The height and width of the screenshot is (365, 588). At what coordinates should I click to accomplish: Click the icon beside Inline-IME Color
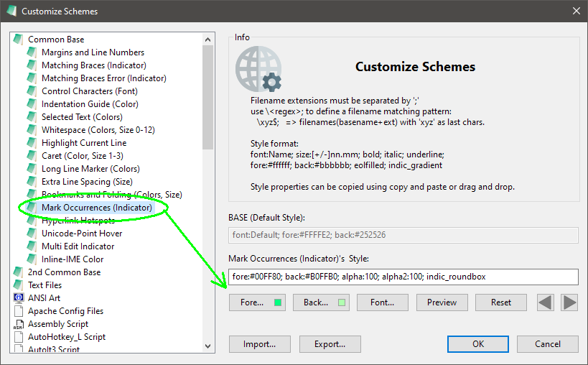click(x=32, y=259)
